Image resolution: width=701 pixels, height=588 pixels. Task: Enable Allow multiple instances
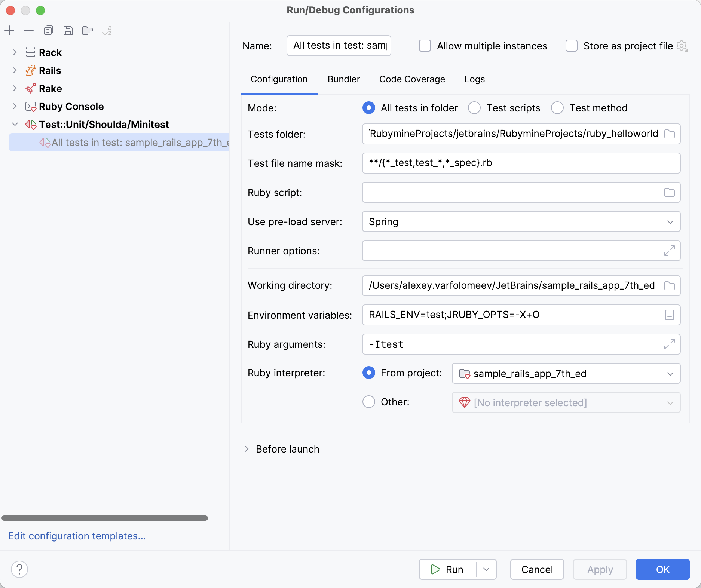(425, 46)
